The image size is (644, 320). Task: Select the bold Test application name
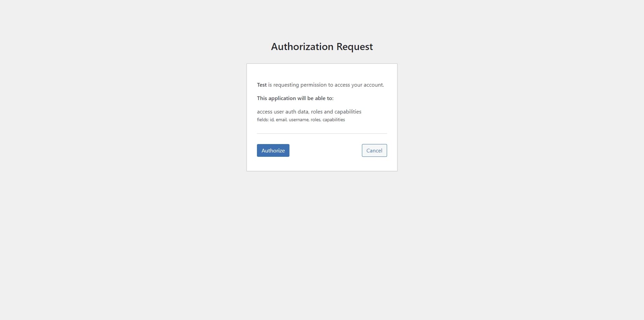point(262,85)
